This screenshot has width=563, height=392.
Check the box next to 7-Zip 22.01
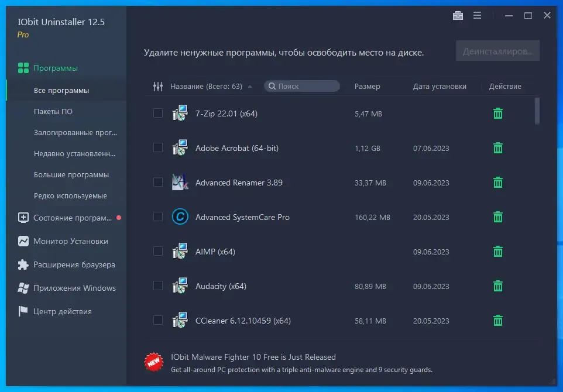pos(158,114)
